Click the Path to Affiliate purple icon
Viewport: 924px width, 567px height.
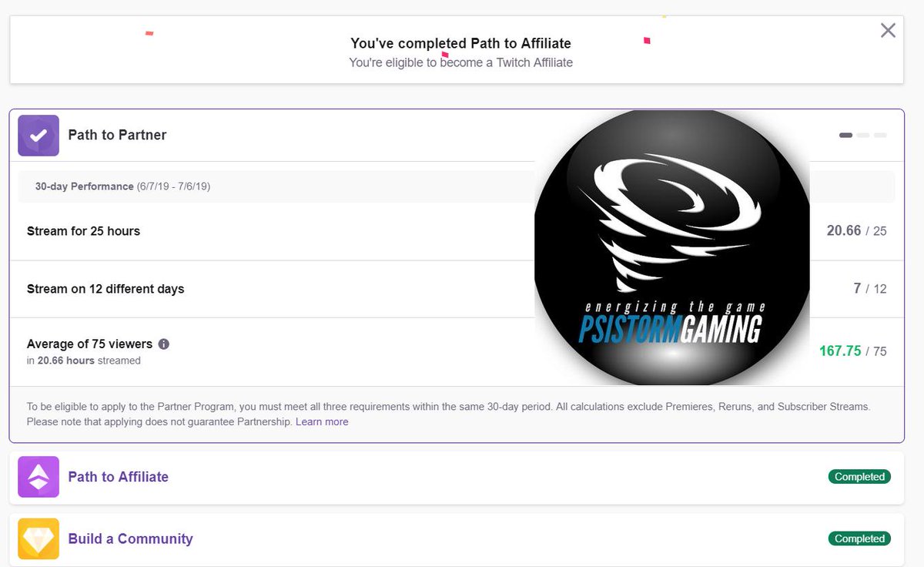(x=38, y=477)
